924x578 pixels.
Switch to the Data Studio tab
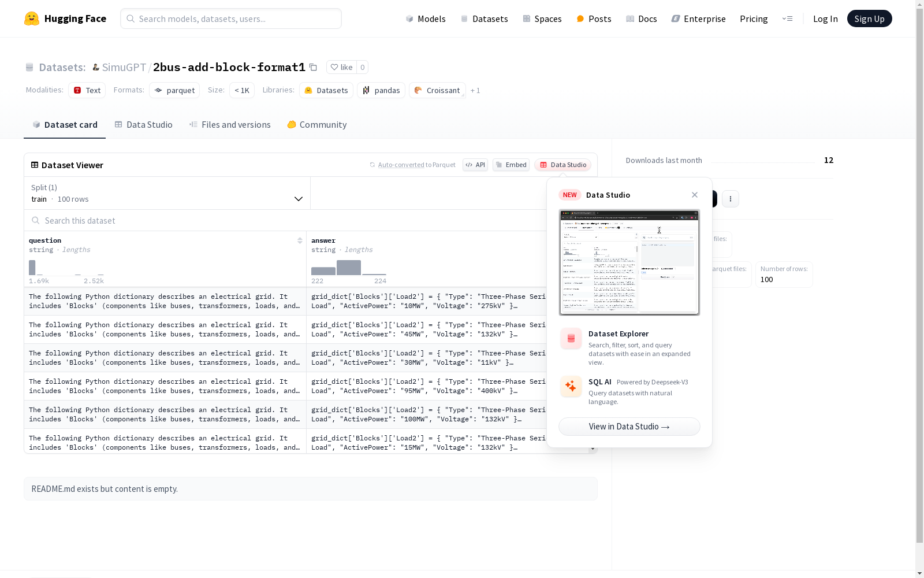[144, 125]
